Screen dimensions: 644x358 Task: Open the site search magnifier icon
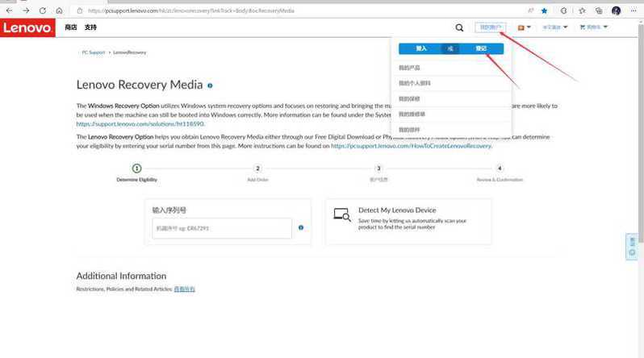(459, 27)
